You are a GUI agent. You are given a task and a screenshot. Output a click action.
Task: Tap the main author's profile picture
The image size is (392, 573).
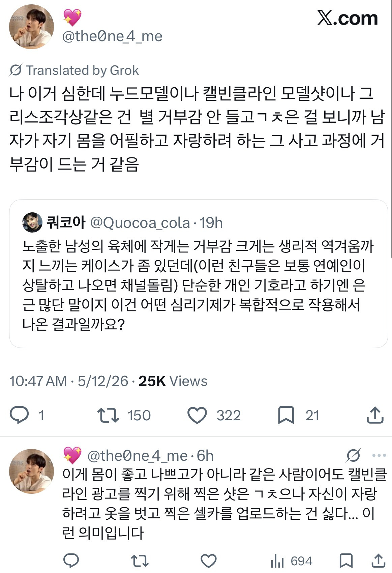(x=31, y=27)
